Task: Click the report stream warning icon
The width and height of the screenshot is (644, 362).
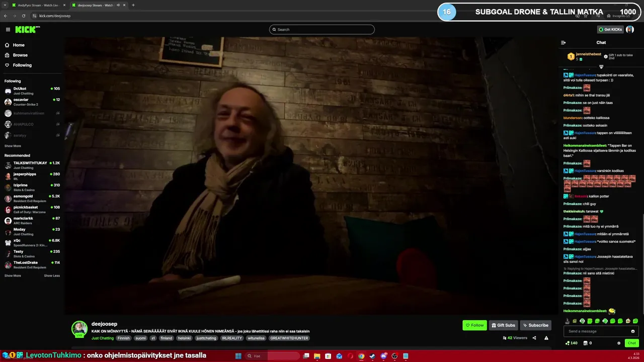Action: pos(546,338)
